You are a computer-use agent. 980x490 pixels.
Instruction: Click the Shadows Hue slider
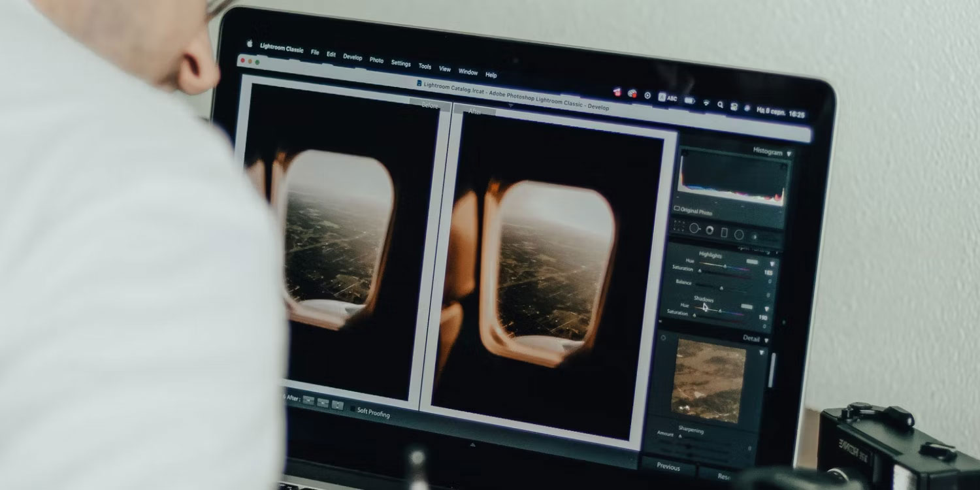pyautogui.click(x=719, y=310)
